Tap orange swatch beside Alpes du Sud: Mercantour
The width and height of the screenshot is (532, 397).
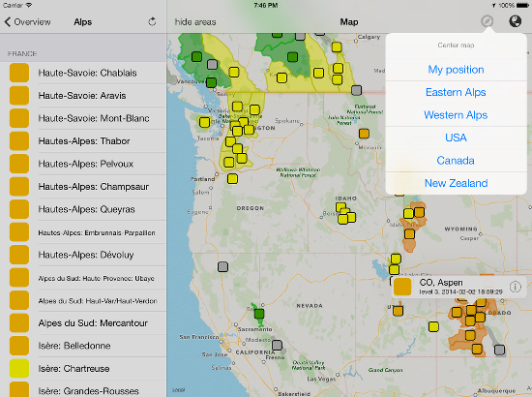pyautogui.click(x=19, y=323)
